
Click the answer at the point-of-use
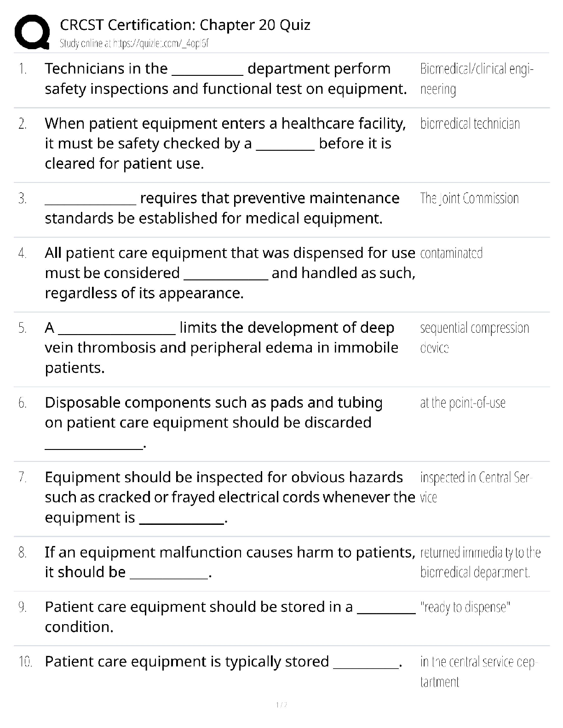click(463, 403)
